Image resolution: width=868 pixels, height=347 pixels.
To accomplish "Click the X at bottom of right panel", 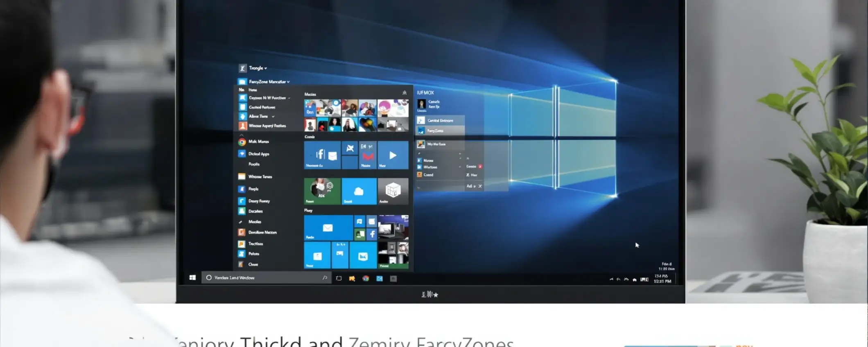I will [x=480, y=186].
